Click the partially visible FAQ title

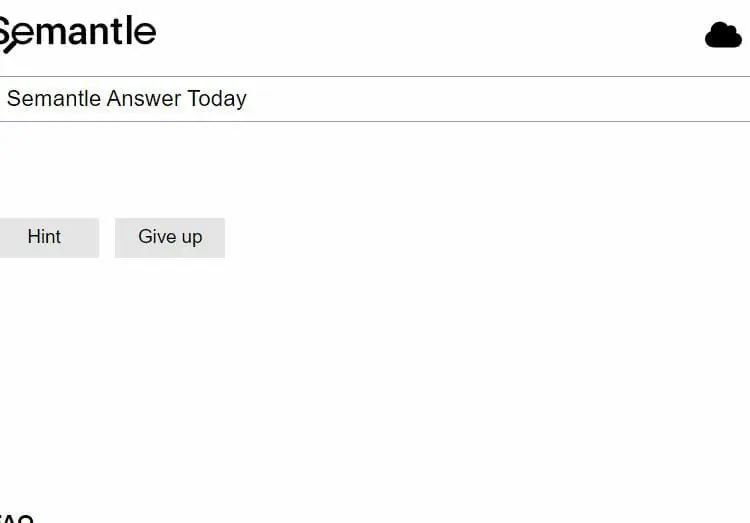(16, 518)
